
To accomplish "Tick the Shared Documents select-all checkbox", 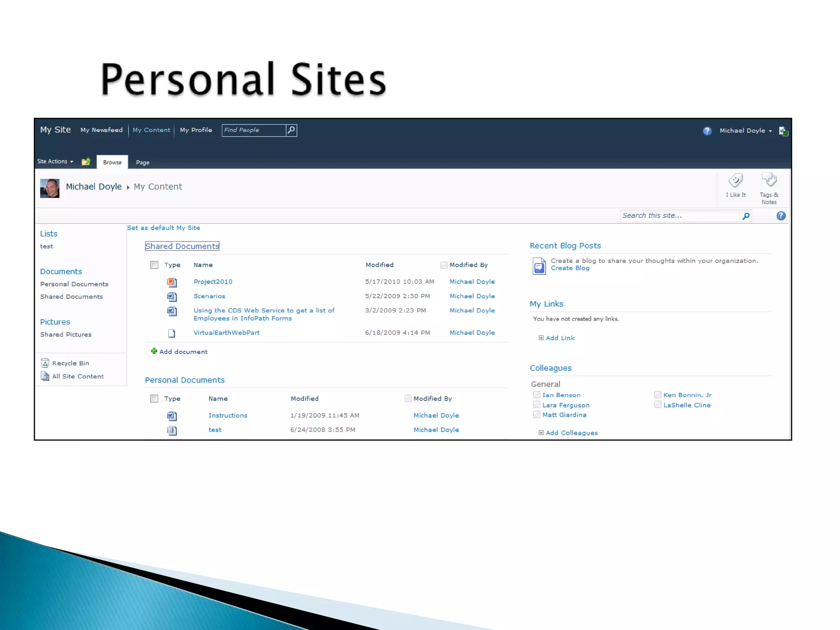I will (x=154, y=265).
